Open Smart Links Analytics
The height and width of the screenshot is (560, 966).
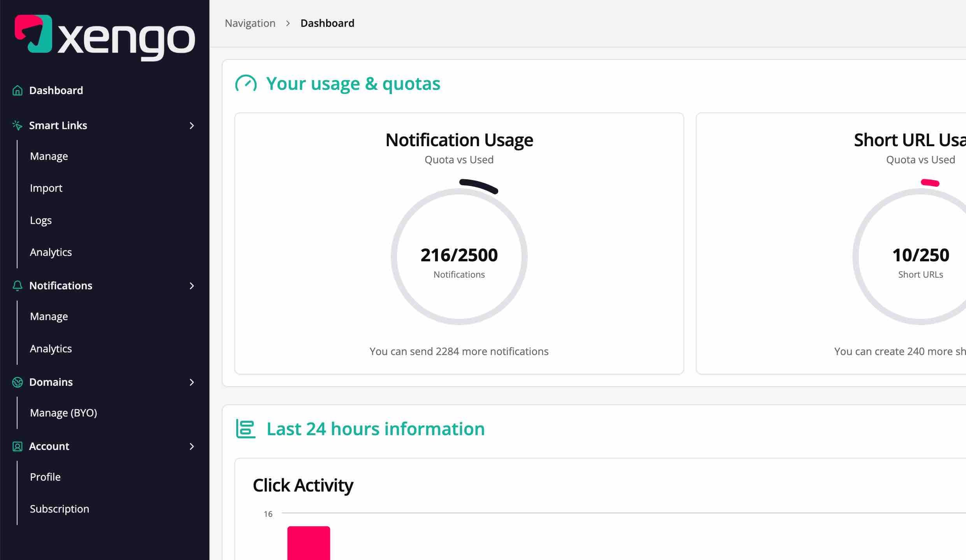pyautogui.click(x=51, y=252)
